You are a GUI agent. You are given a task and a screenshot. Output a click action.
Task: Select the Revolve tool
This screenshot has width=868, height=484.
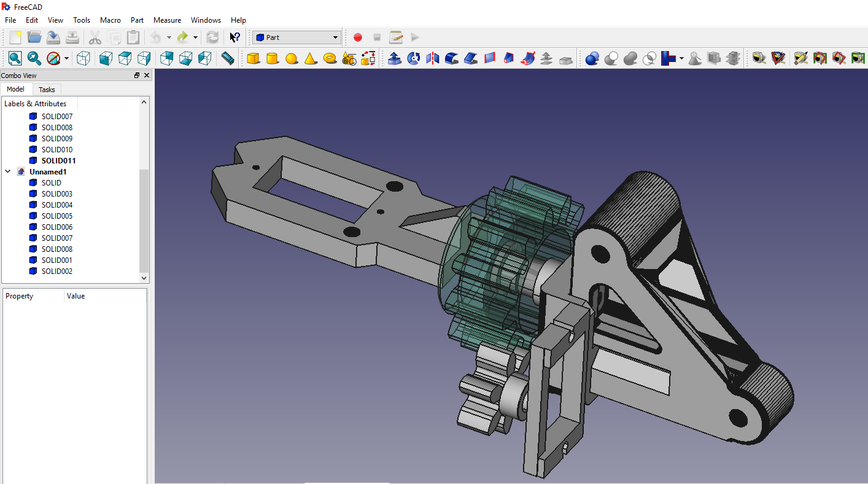click(414, 58)
